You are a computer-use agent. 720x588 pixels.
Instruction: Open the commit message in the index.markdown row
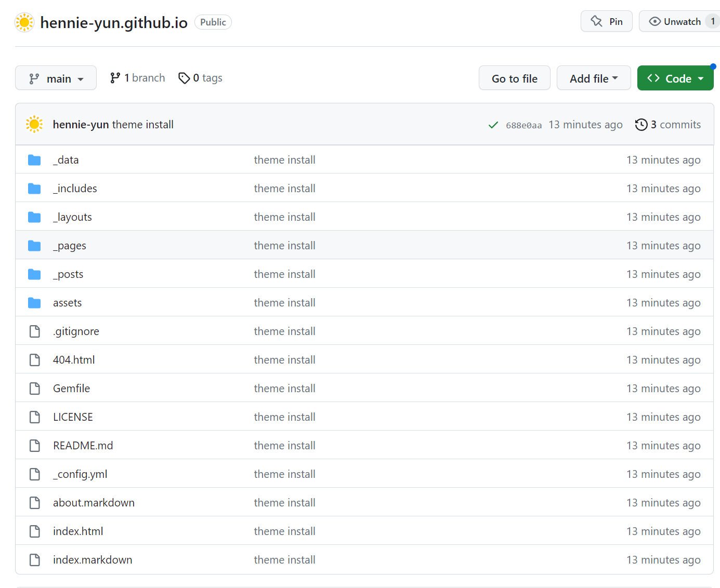(x=284, y=560)
